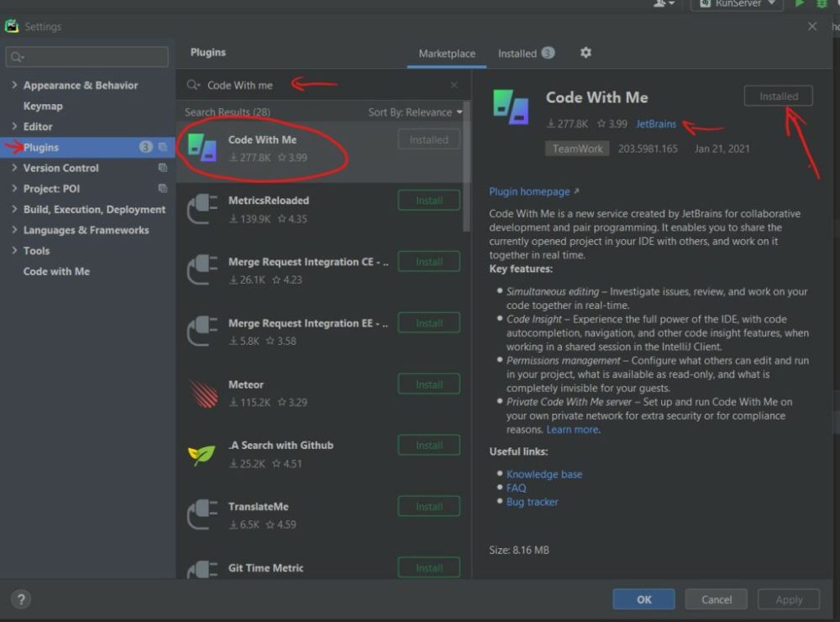Image resolution: width=840 pixels, height=622 pixels.
Task: Open the user account icon in IDE toolbar
Action: point(664,3)
